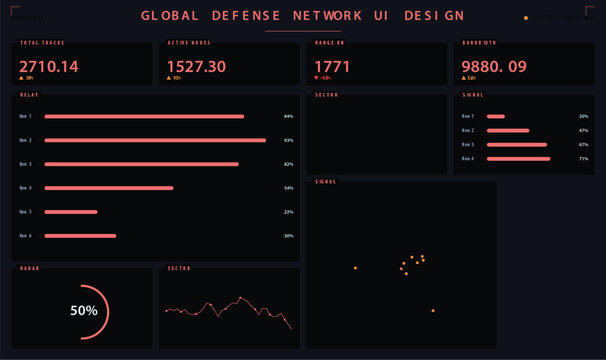This screenshot has height=360, width=606.
Task: Click the 93% label in Relay panel
Action: coord(289,140)
